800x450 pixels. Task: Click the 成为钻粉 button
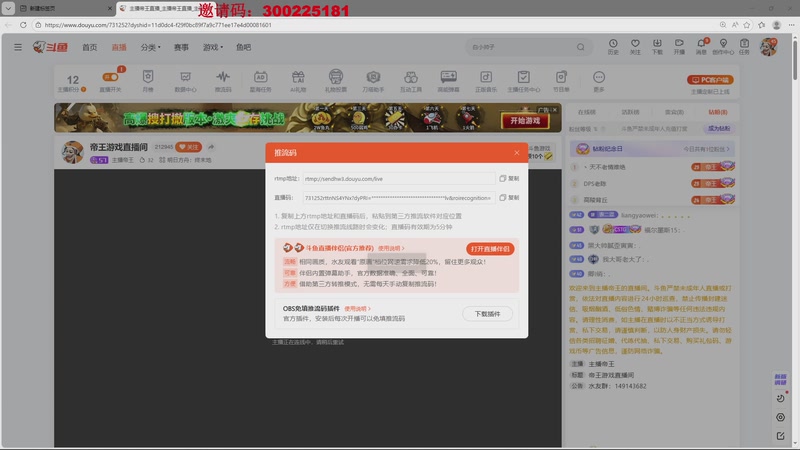[x=718, y=129]
